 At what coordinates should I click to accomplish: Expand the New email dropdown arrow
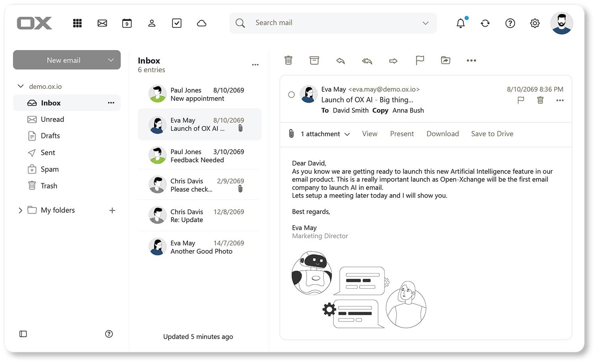[110, 60]
